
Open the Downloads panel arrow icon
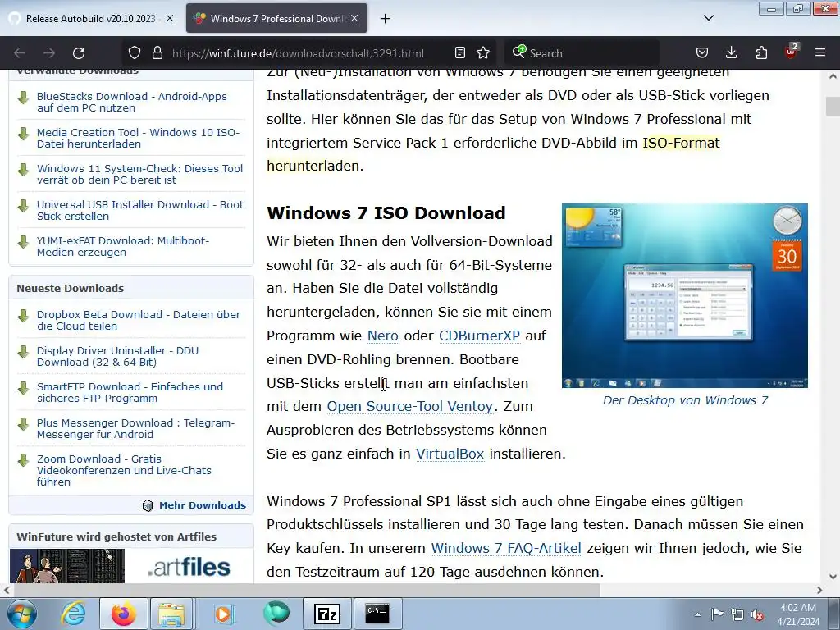click(x=731, y=53)
